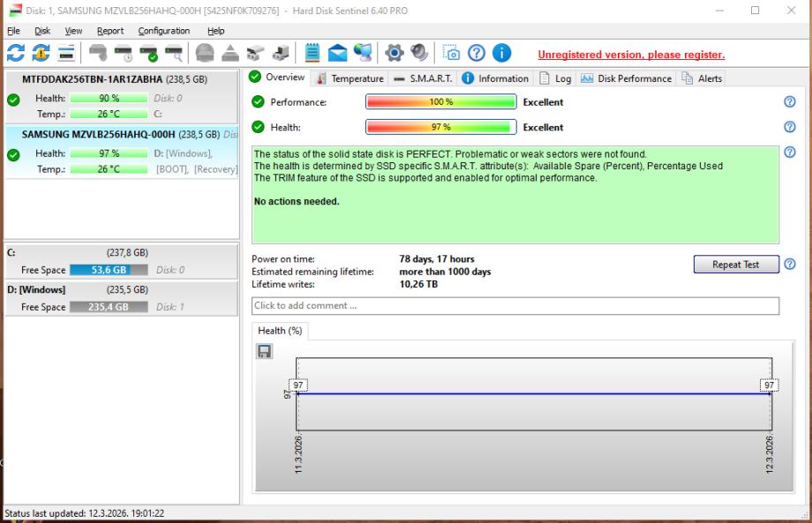Click the help icon beside Performance
This screenshot has height=523, width=812.
coord(790,101)
